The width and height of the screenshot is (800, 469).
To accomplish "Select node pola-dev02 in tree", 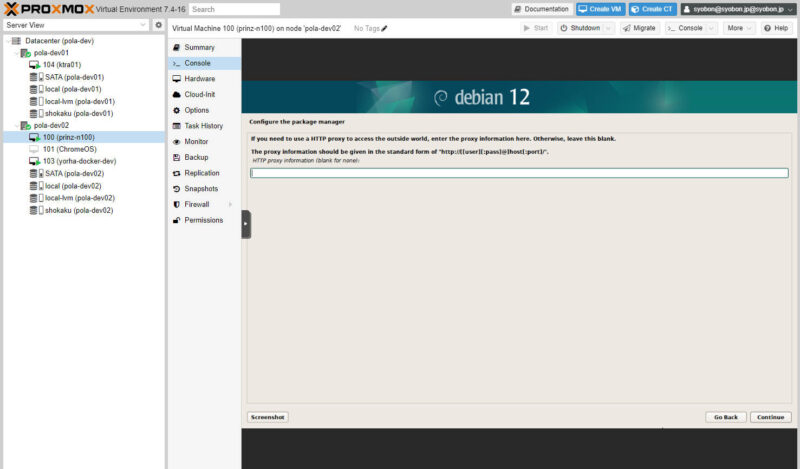I will tap(51, 125).
